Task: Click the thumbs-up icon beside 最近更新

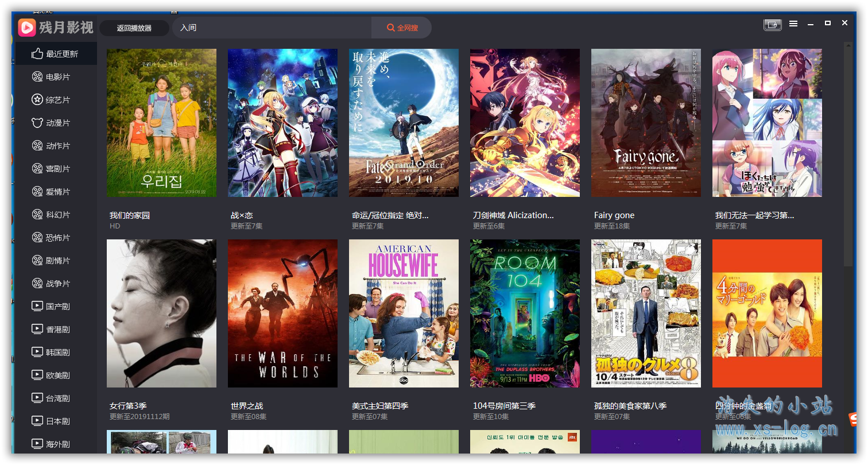Action: coord(37,53)
